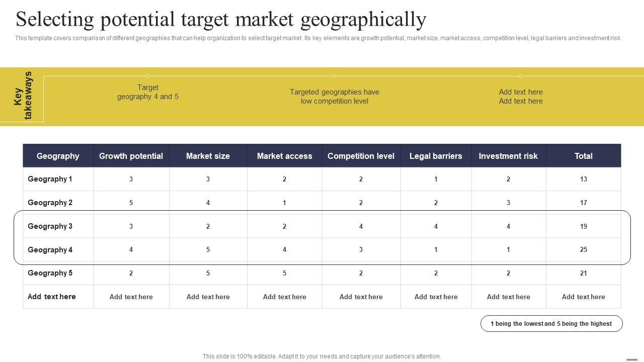Select the Investment risk column header
The image size is (644, 362).
point(508,156)
